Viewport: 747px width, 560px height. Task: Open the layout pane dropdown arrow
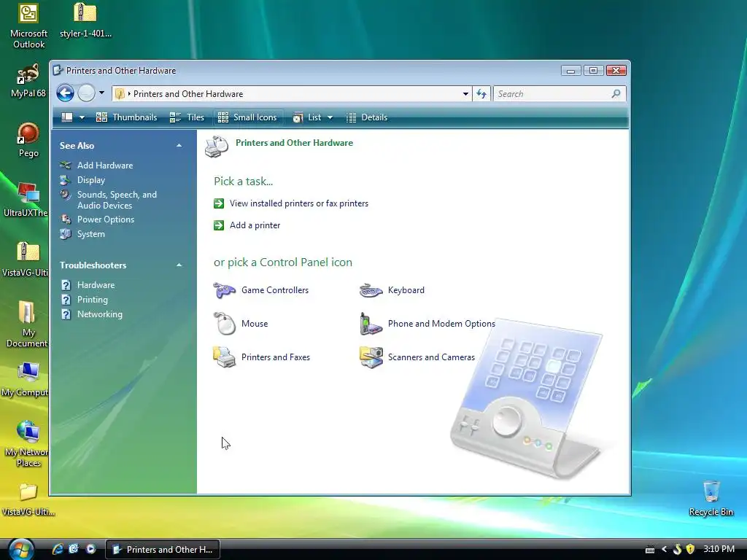tap(82, 117)
